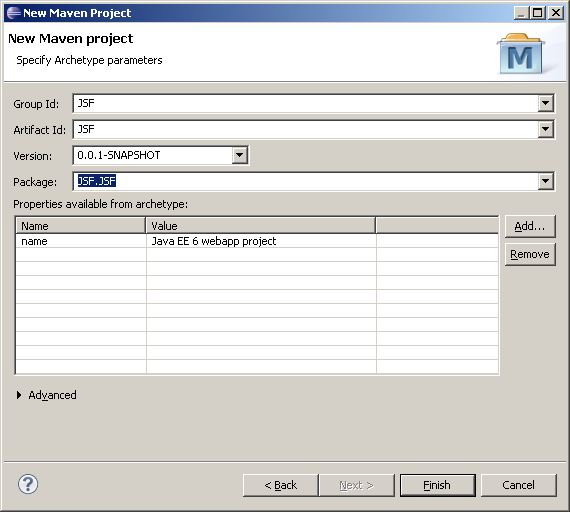The image size is (570, 512).
Task: Click the 'Java EE 6 webapp project' value
Action: pyautogui.click(x=214, y=241)
